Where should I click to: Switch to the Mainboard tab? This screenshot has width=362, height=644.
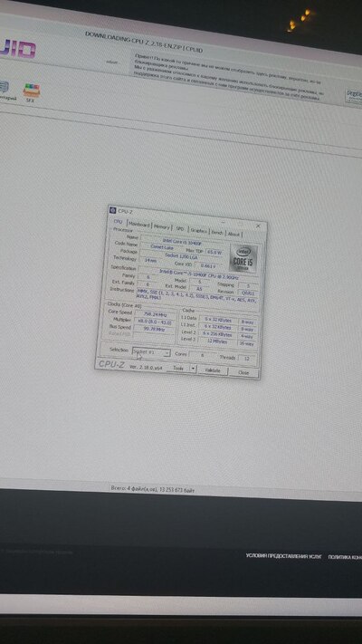click(x=138, y=225)
